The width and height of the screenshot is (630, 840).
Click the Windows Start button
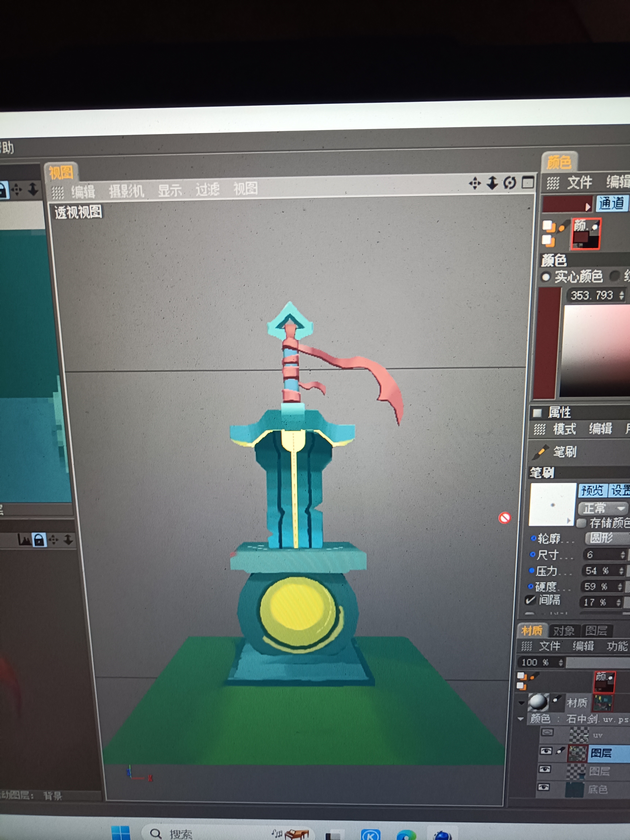click(x=121, y=833)
